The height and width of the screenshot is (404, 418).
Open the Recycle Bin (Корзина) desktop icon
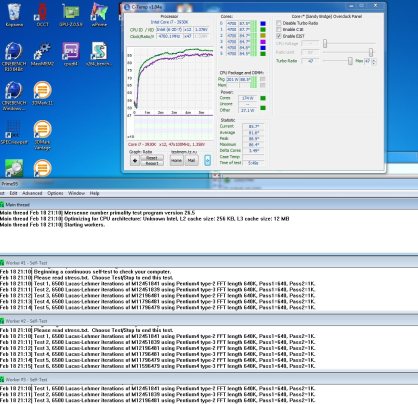[14, 14]
